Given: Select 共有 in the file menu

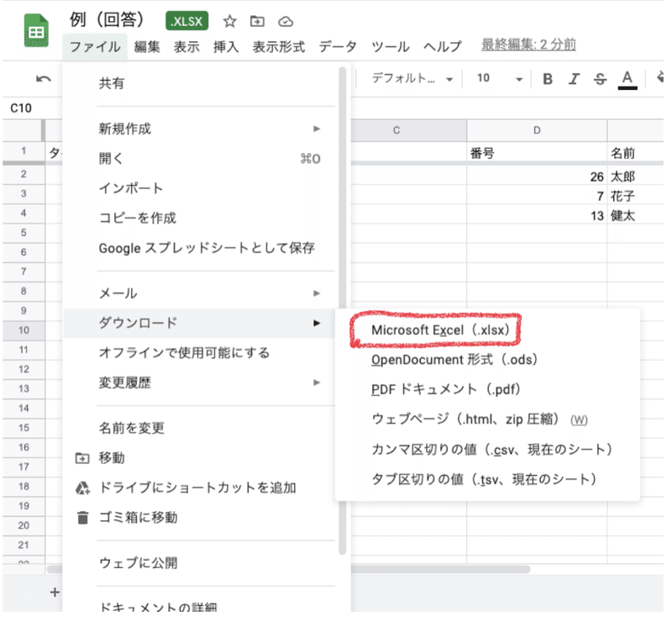Looking at the screenshot, I should coord(199,83).
